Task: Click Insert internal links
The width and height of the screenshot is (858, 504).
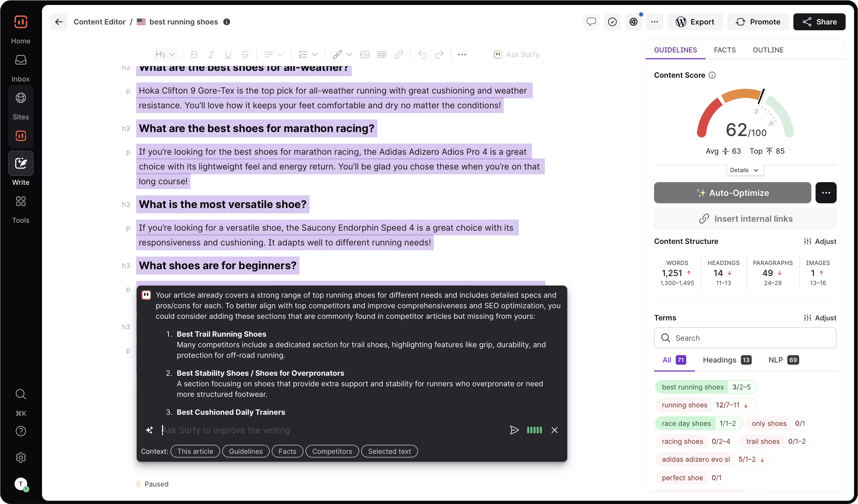Action: pyautogui.click(x=745, y=218)
